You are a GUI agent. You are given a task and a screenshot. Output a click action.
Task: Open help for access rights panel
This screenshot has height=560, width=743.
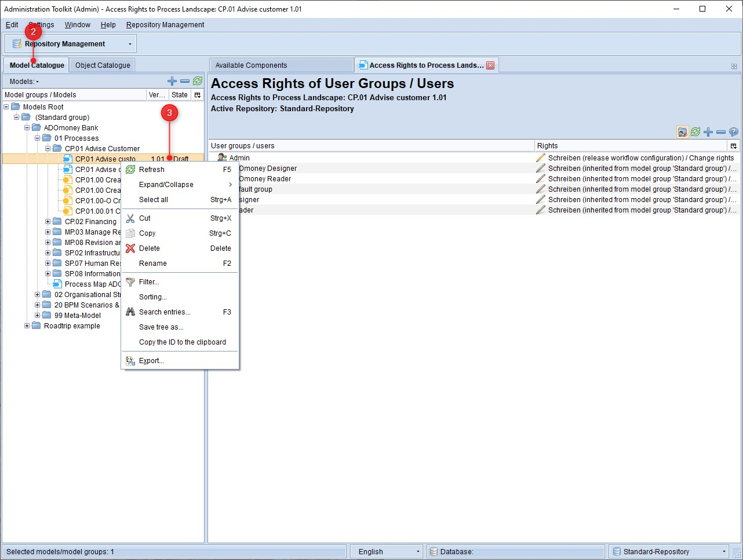(734, 132)
